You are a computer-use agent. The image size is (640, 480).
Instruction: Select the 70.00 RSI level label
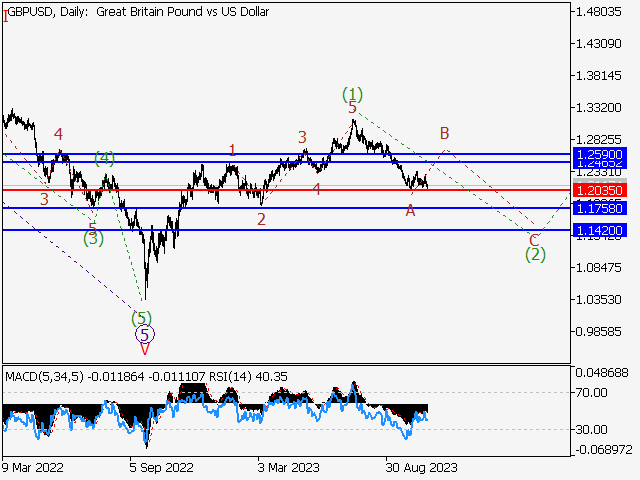click(x=591, y=393)
